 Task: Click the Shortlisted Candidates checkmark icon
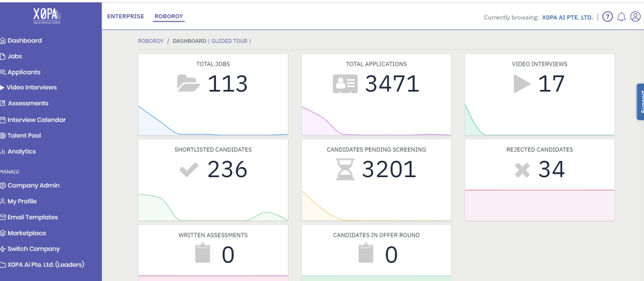[189, 169]
